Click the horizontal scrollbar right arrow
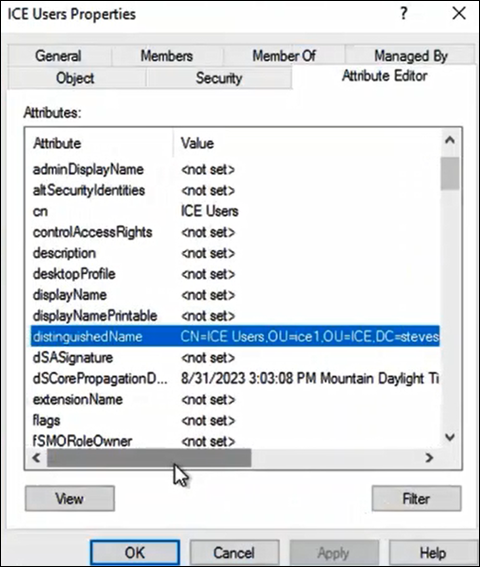This screenshot has height=567, width=480. 429,458
